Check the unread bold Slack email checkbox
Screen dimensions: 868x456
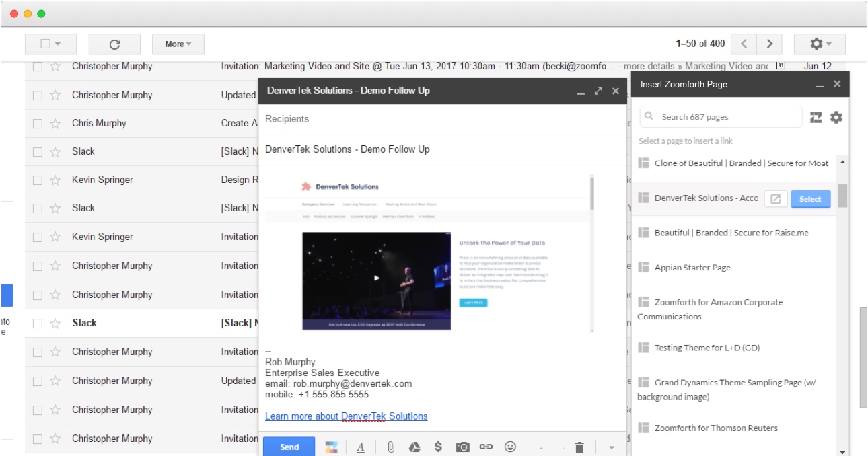[x=38, y=324]
